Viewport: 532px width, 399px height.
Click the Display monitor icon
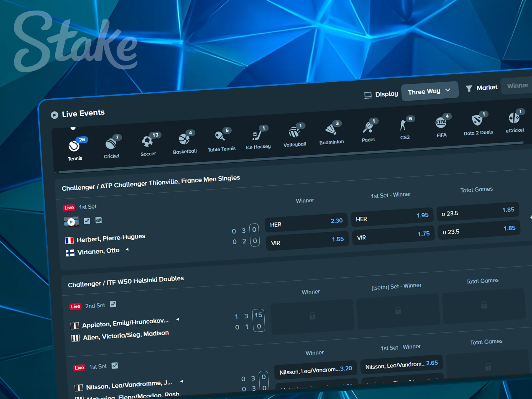(368, 95)
